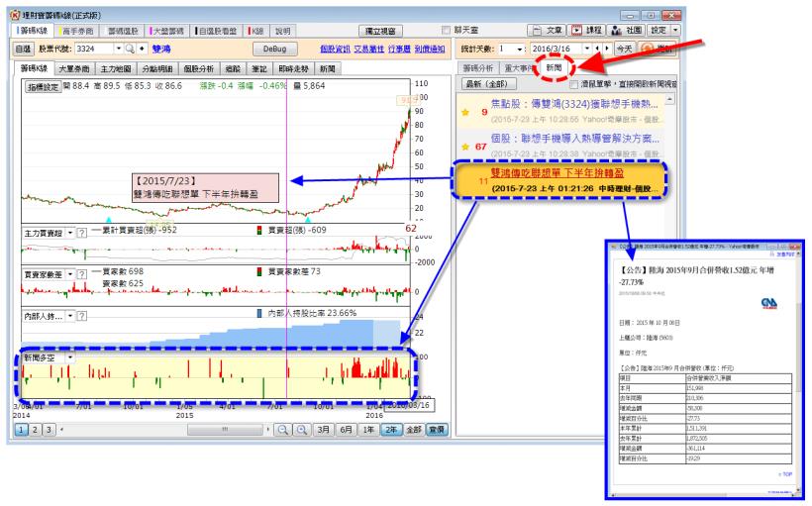
Task: Set chart range to 2年
Action: 391,430
